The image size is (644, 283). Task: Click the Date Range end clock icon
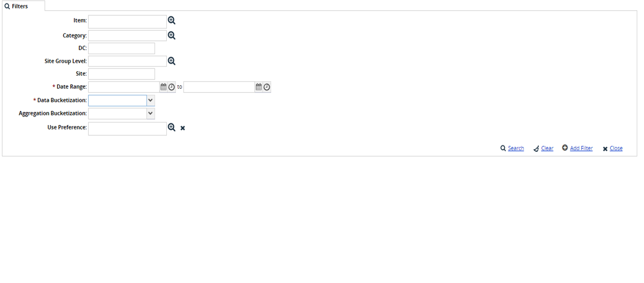point(267,87)
